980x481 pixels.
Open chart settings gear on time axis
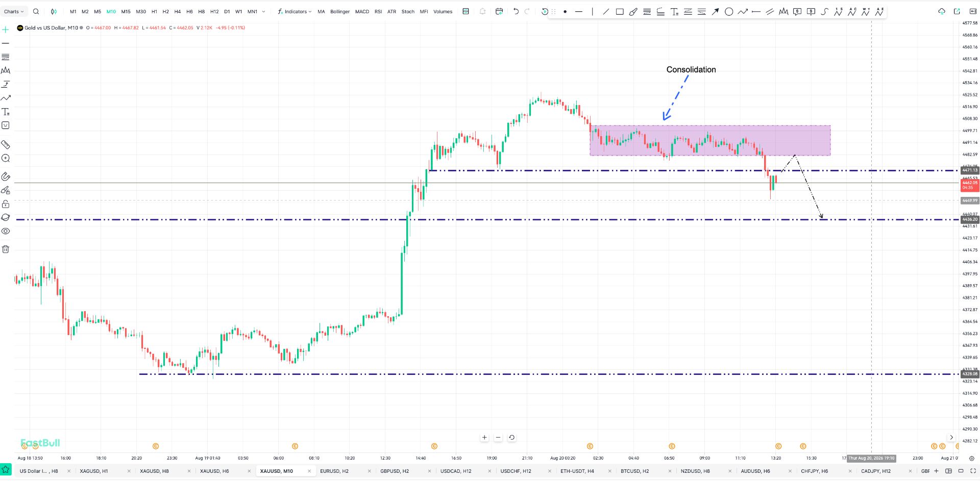click(x=972, y=458)
